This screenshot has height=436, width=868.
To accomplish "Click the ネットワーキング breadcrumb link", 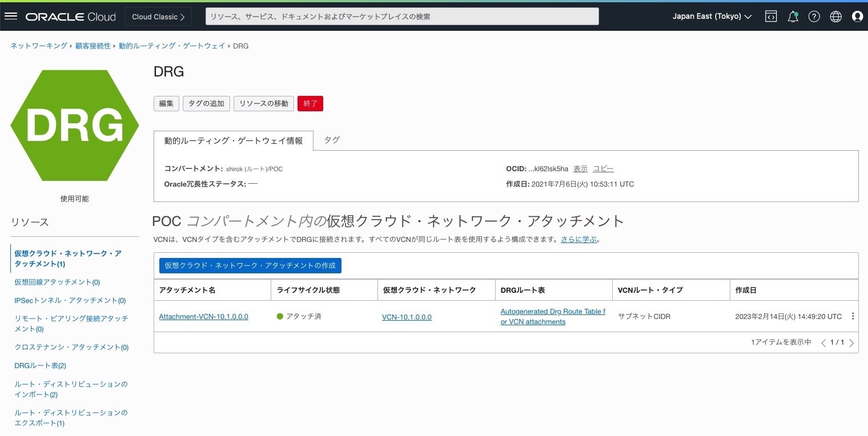I will coord(39,46).
